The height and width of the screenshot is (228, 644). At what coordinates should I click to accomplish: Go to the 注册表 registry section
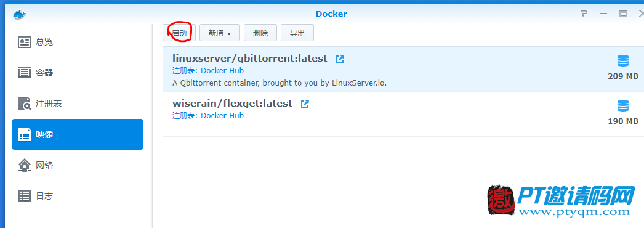pos(78,104)
